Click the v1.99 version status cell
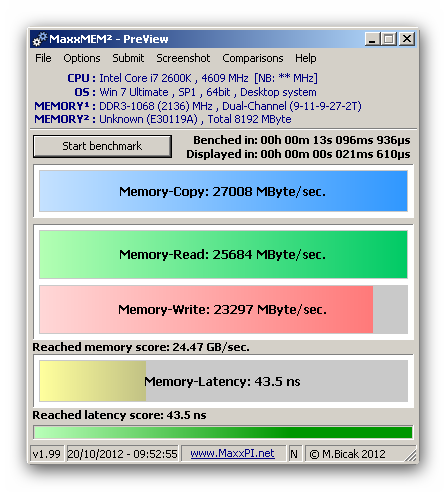The height and width of the screenshot is (492, 447). 47,454
